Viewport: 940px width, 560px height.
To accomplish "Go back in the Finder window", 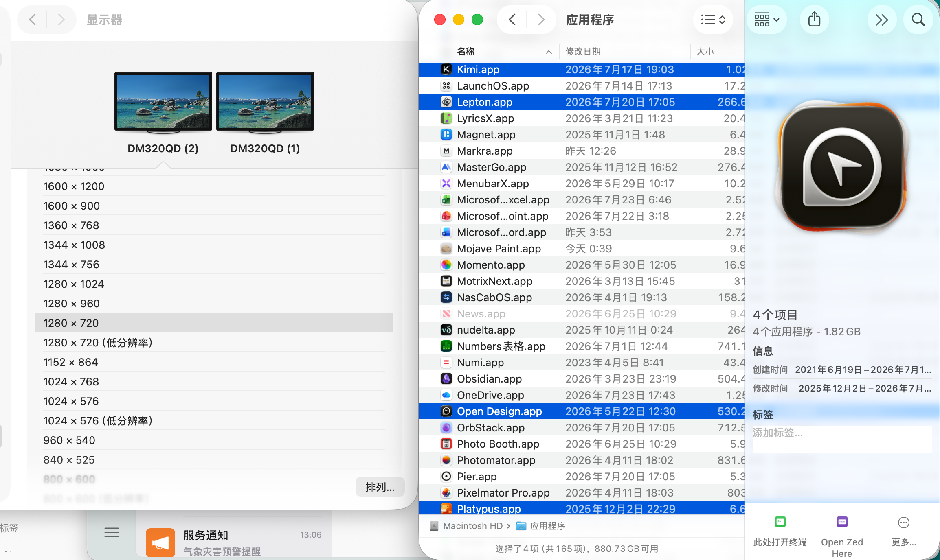I will 512,20.
